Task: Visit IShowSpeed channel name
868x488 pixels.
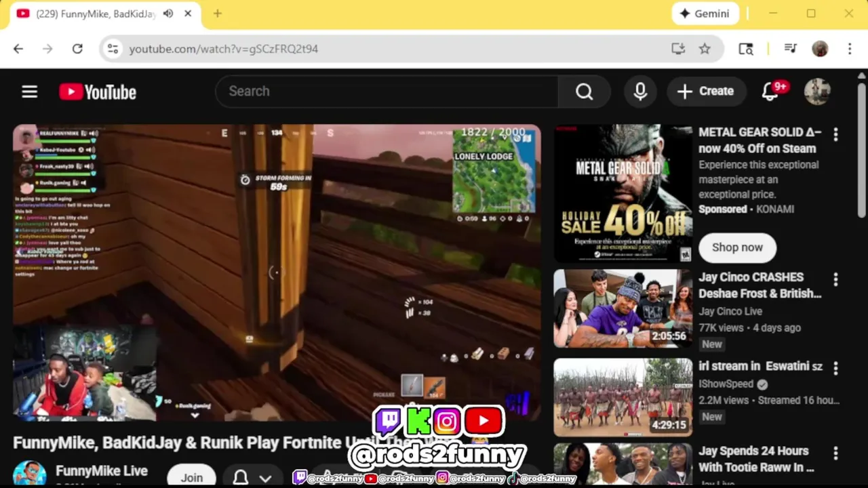Action: pos(726,384)
